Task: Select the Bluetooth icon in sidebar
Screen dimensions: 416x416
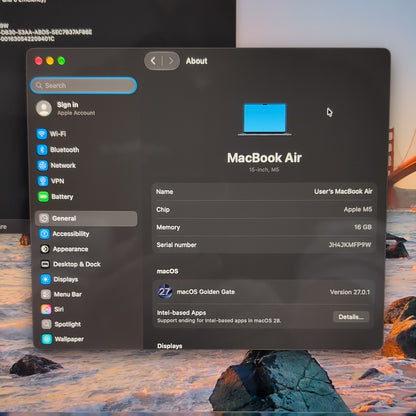Action: tap(42, 150)
